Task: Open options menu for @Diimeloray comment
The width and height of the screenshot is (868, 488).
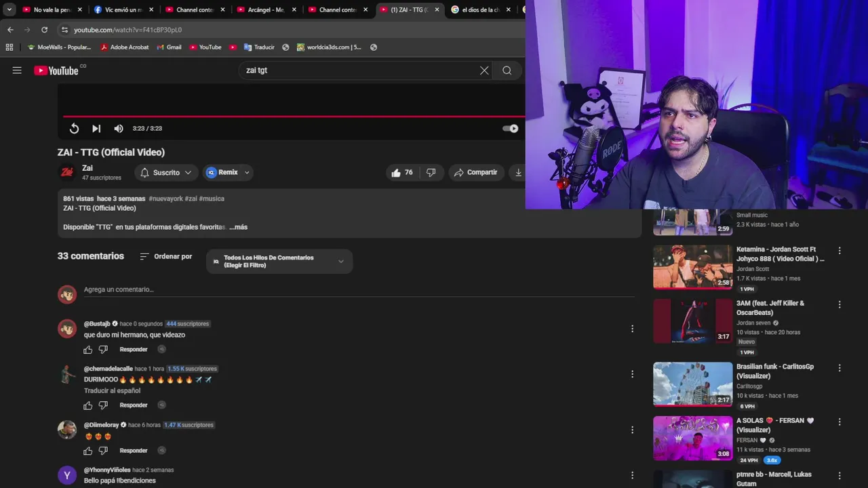Action: point(632,430)
